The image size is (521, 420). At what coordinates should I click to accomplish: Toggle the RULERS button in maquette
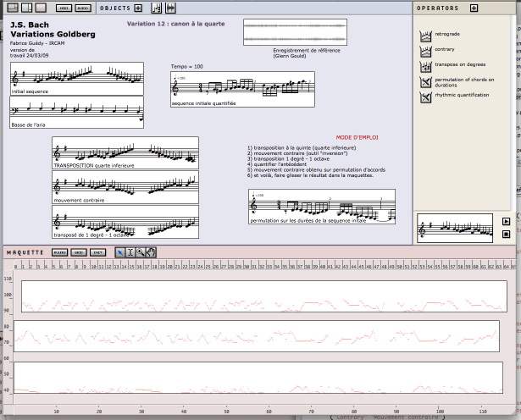pyautogui.click(x=60, y=252)
